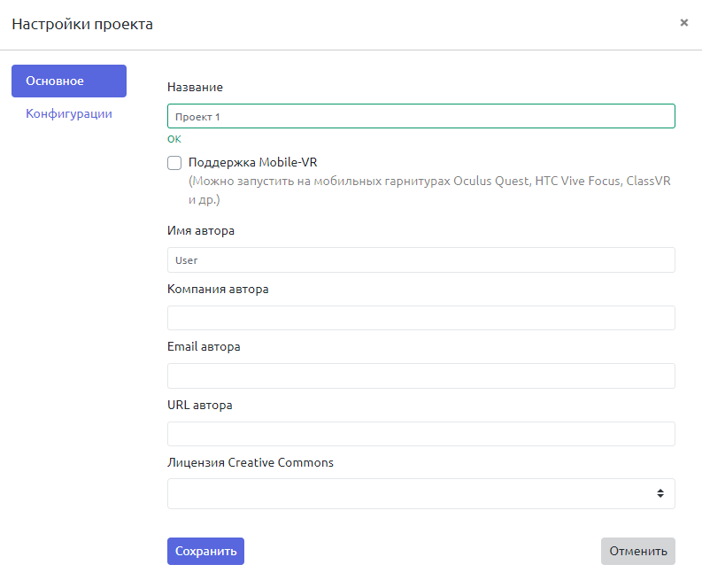Click the Название field containing Проект 1
The height and width of the screenshot is (588, 702).
tap(420, 117)
